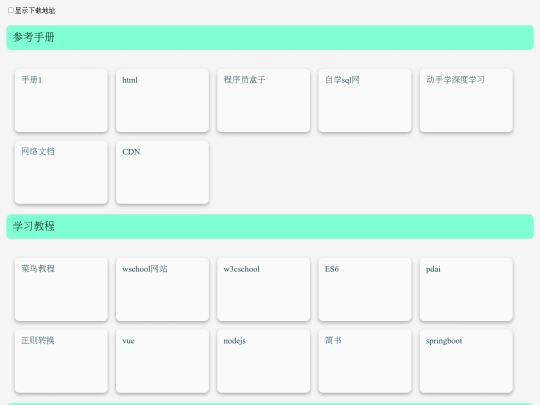
Task: Open the nodejs card
Action: (264, 361)
